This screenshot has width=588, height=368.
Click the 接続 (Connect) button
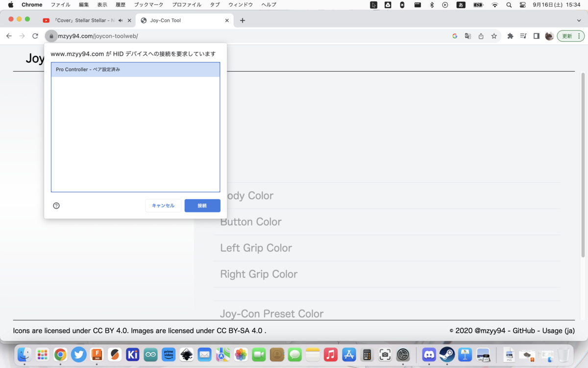(202, 206)
